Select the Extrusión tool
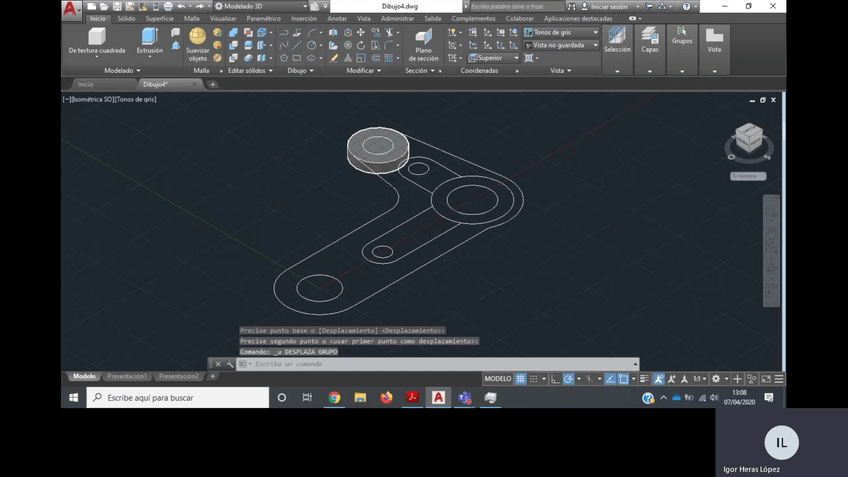 click(x=149, y=39)
